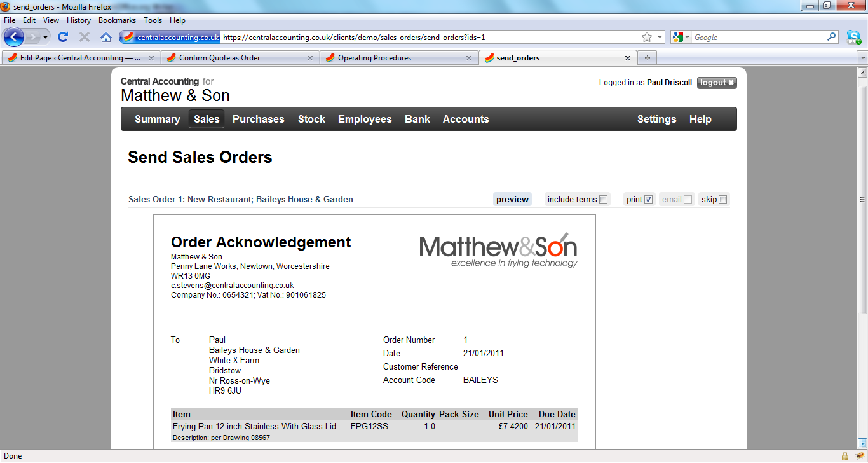This screenshot has width=868, height=463.
Task: Open the Employees navigation item
Action: [365, 119]
